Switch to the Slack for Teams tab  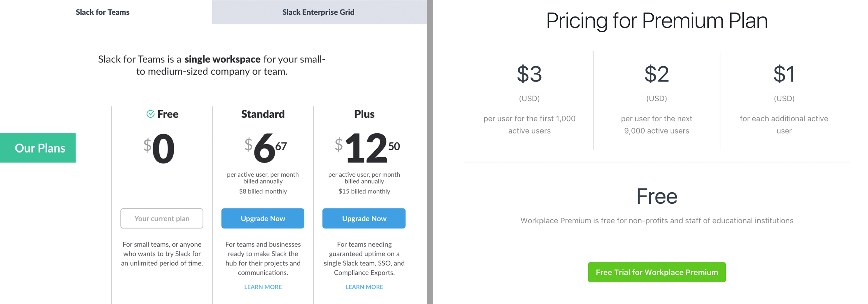pyautogui.click(x=102, y=12)
